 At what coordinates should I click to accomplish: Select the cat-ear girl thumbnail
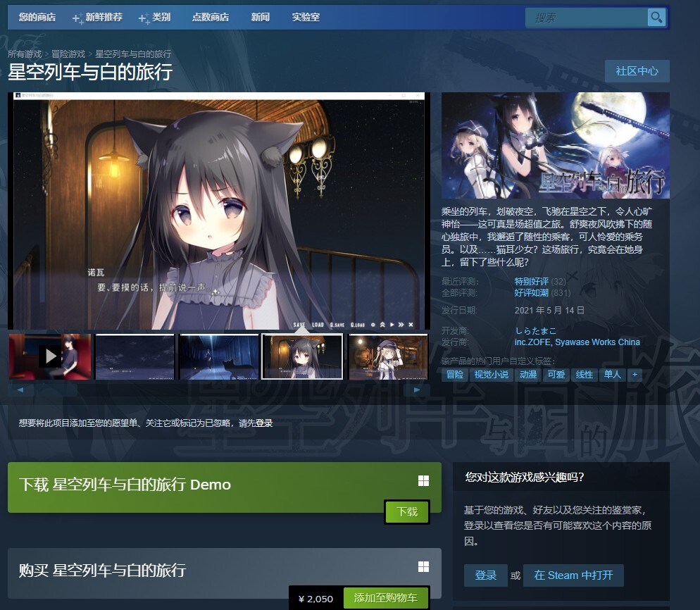click(302, 356)
